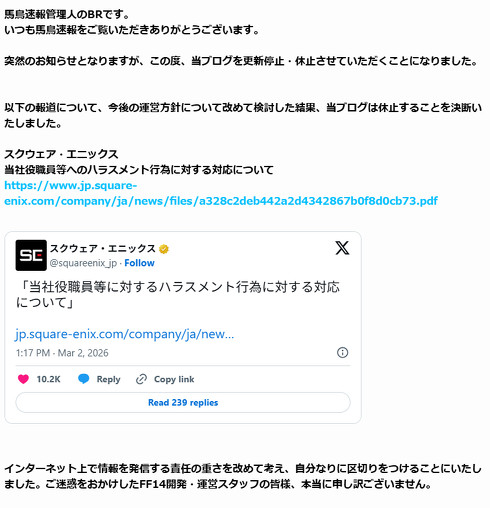The height and width of the screenshot is (508, 490).
Task: Click the 馬鳥速報管理人のBRです opening line
Action: click(67, 14)
